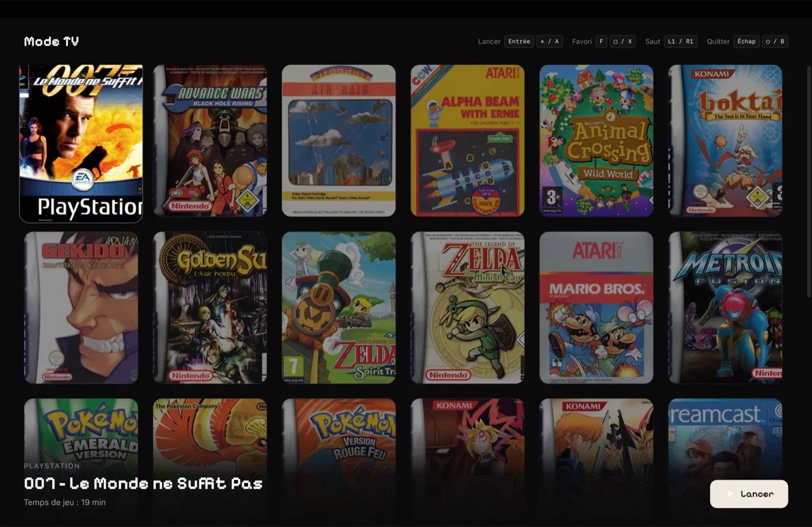Choose the Atari Mario Bros. cover
Viewport: 812px width, 527px height.
596,308
